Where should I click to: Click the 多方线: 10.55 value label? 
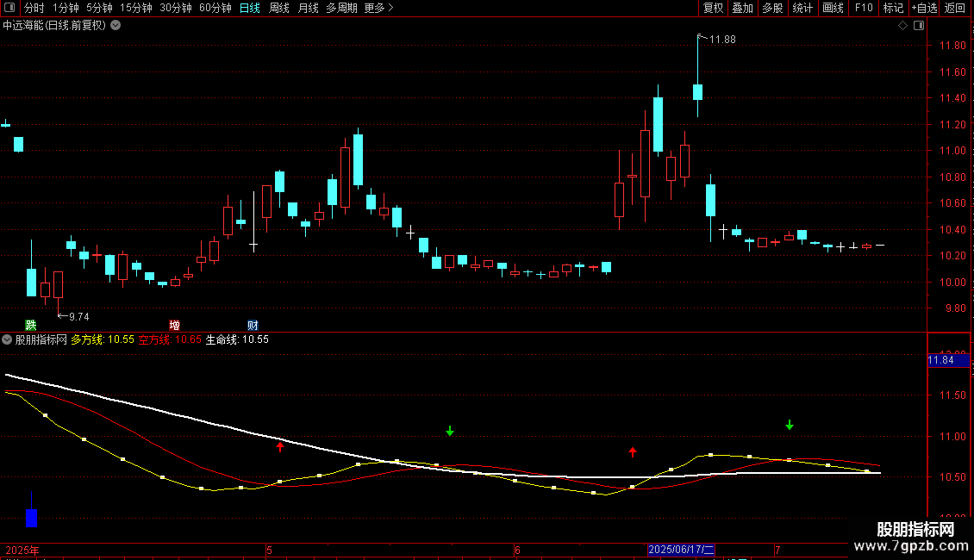[x=103, y=339]
